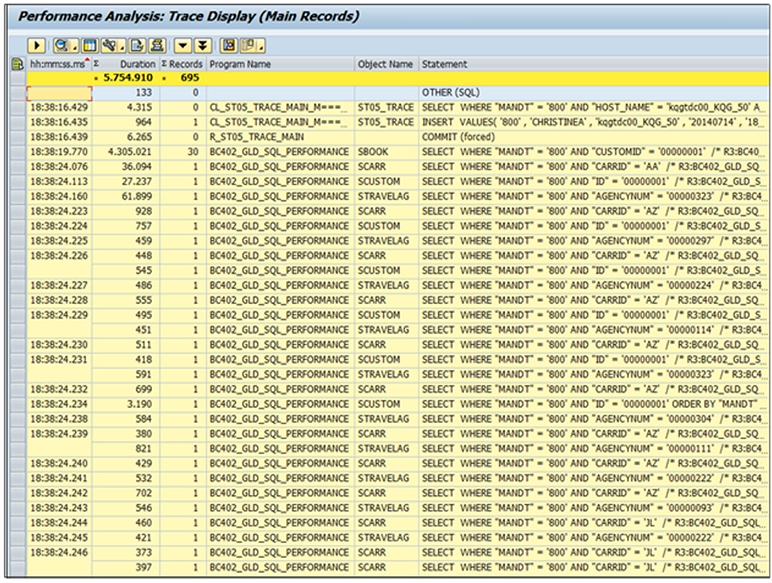Click the export document icon
Screen dimensions: 772x583
pyautogui.click(x=139, y=45)
